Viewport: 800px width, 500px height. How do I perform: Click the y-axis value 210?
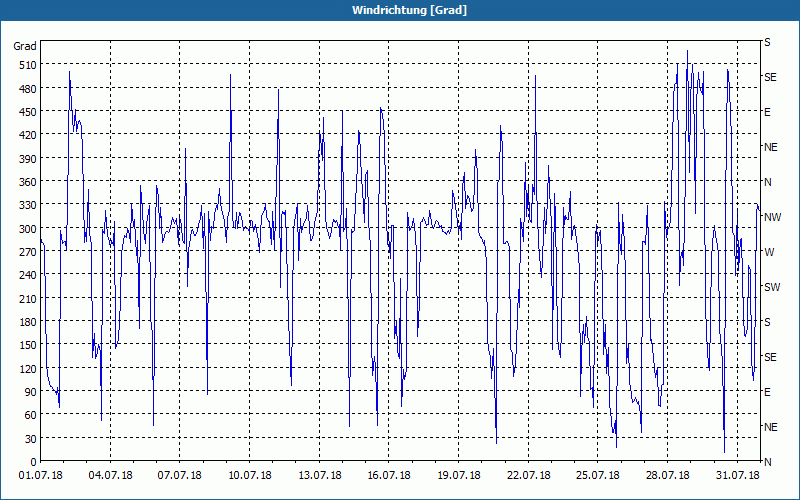coord(28,299)
